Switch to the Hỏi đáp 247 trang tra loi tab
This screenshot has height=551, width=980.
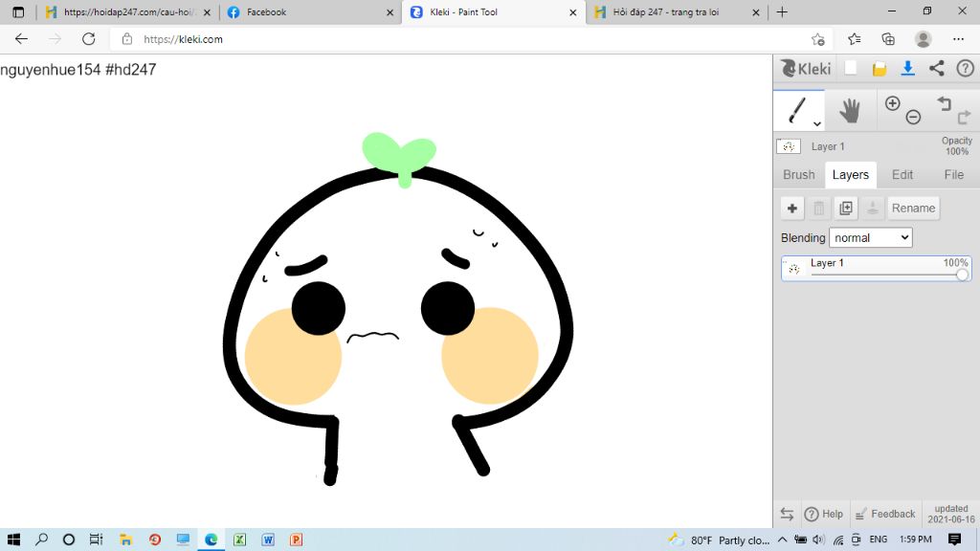677,11
